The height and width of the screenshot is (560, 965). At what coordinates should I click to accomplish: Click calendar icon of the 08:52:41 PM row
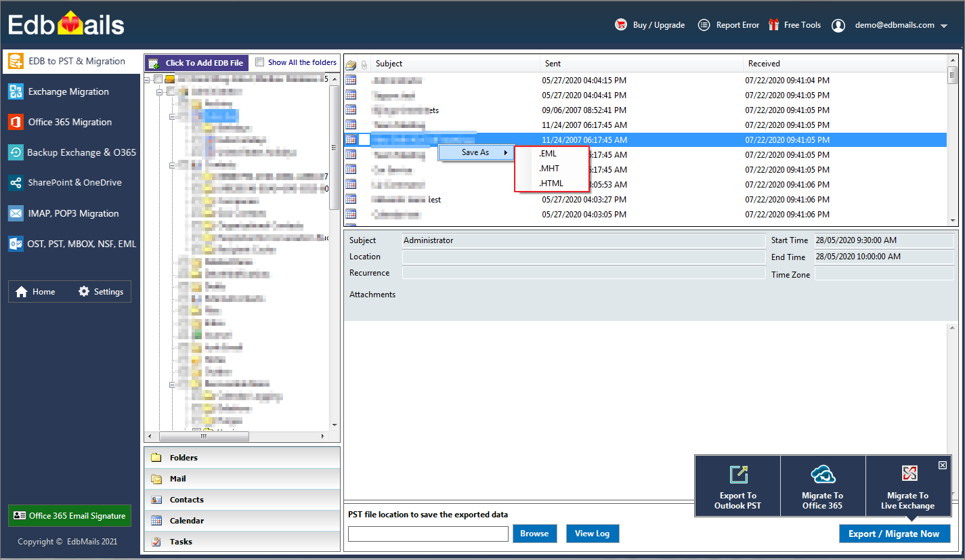click(351, 110)
